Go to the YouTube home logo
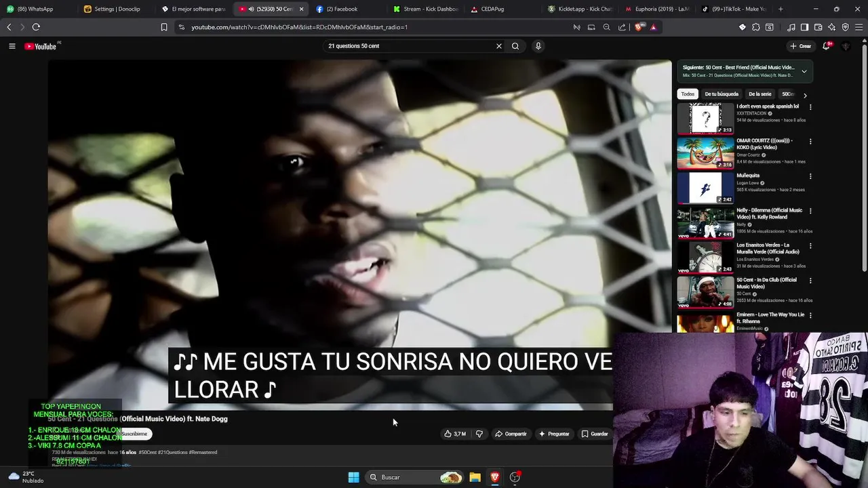This screenshot has height=488, width=868. (x=41, y=46)
